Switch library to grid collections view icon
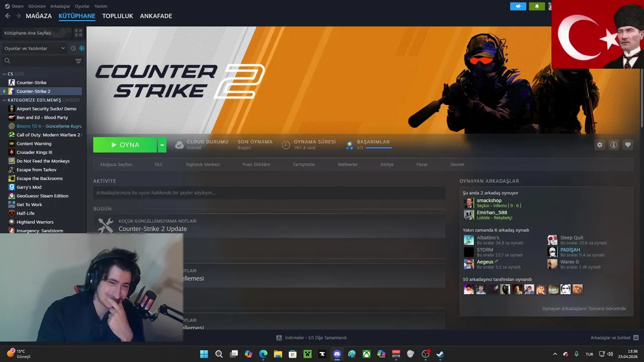This screenshot has height=362, width=644. pyautogui.click(x=78, y=33)
